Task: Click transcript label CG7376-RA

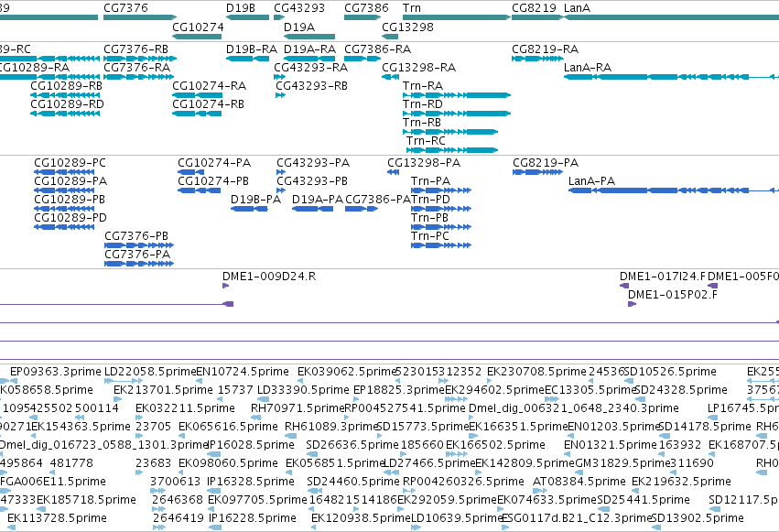Action: pos(136,68)
